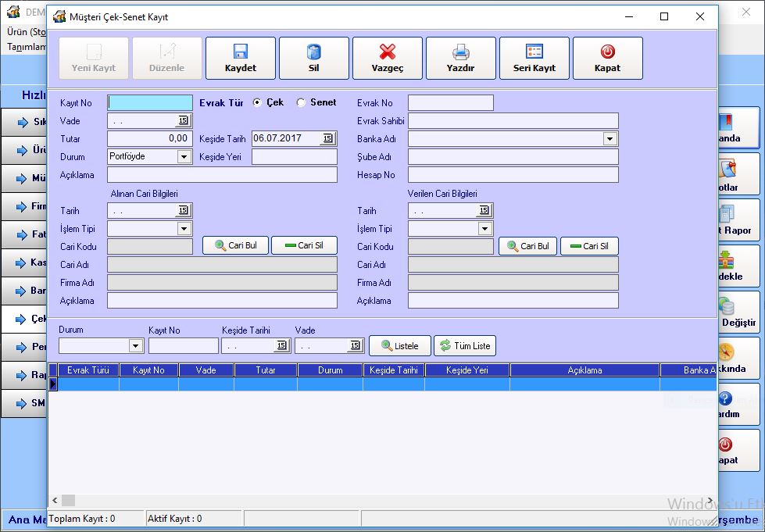The image size is (765, 532).
Task: Click the Aktif Kayıt status bar entry
Action: tap(194, 519)
